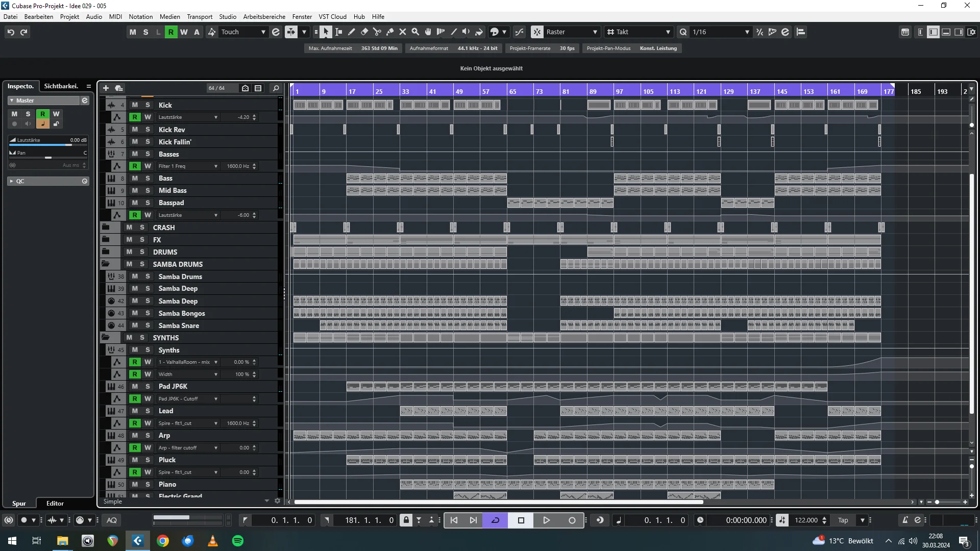Viewport: 980px width, 551px height.
Task: Click the tempo value field 122.000
Action: (x=806, y=520)
